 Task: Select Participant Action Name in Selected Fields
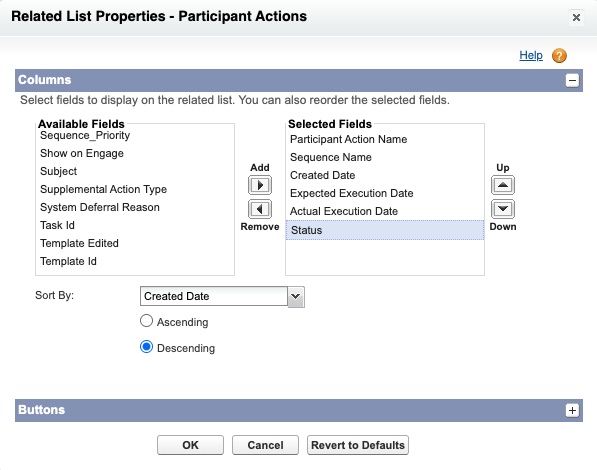pyautogui.click(x=385, y=139)
